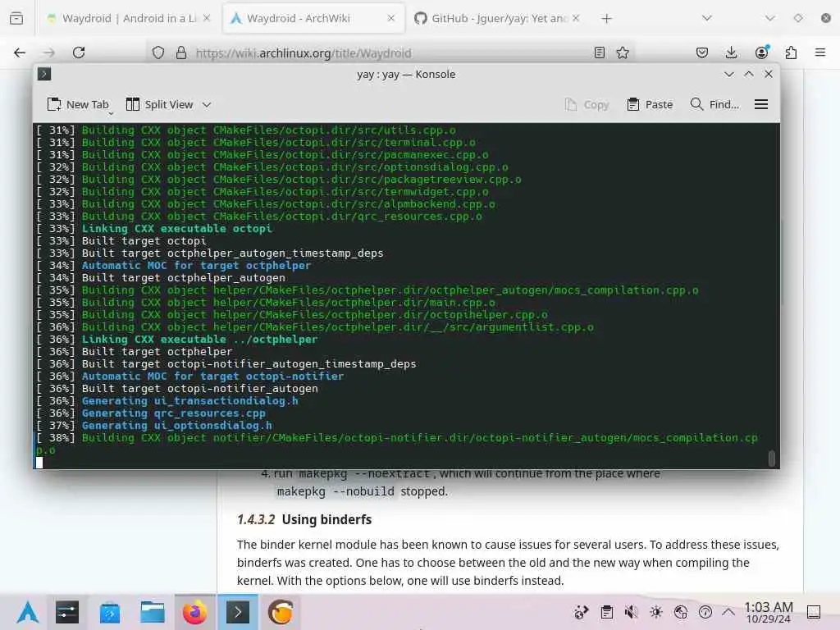840x630 pixels.
Task: Click Paste in Konsole toolbar
Action: pos(650,104)
